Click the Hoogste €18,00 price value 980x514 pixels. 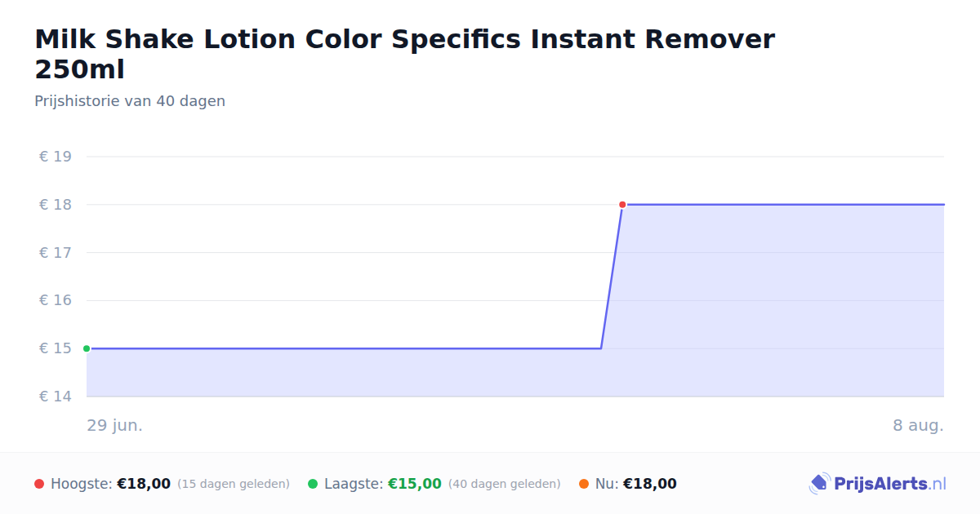(144, 484)
